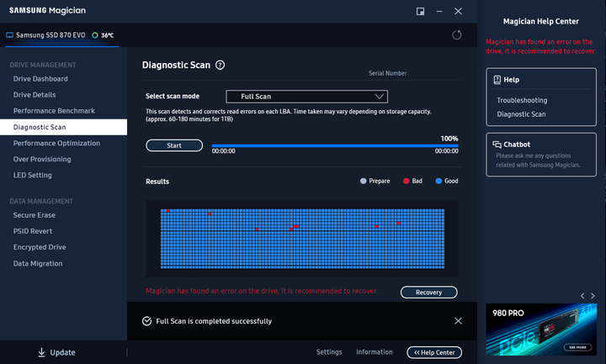Screen dimensions: 606x364
Task: Open Diagnostic Scan link in the Help panel
Action: (x=521, y=114)
